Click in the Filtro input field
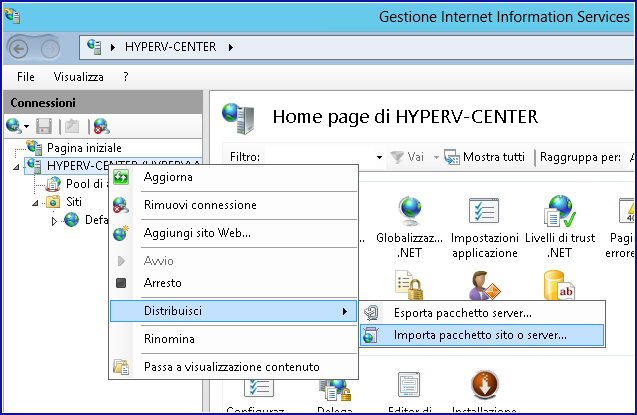This screenshot has width=637, height=415. 319,157
